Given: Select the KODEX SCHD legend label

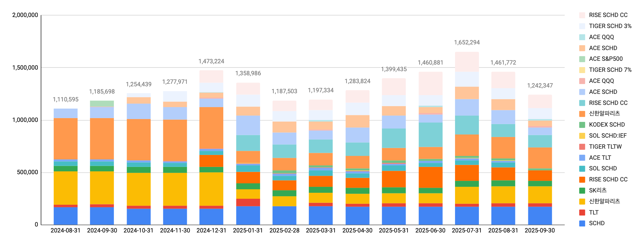Looking at the screenshot, I should click(607, 125).
